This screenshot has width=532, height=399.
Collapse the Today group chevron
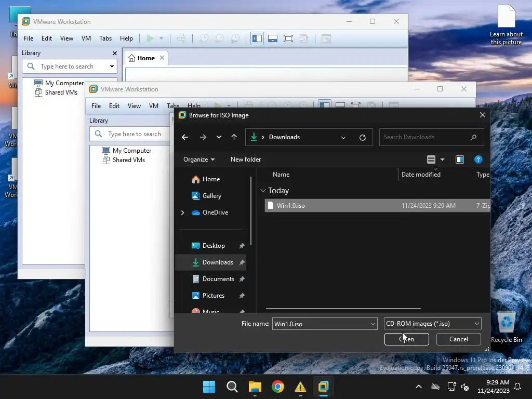pyautogui.click(x=263, y=191)
